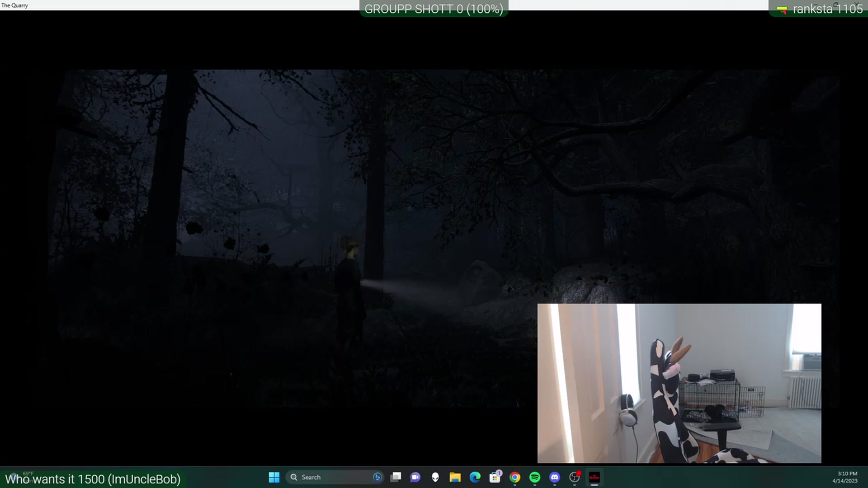Click the taskbar Search box
The height and width of the screenshot is (488, 868).
coord(335,477)
